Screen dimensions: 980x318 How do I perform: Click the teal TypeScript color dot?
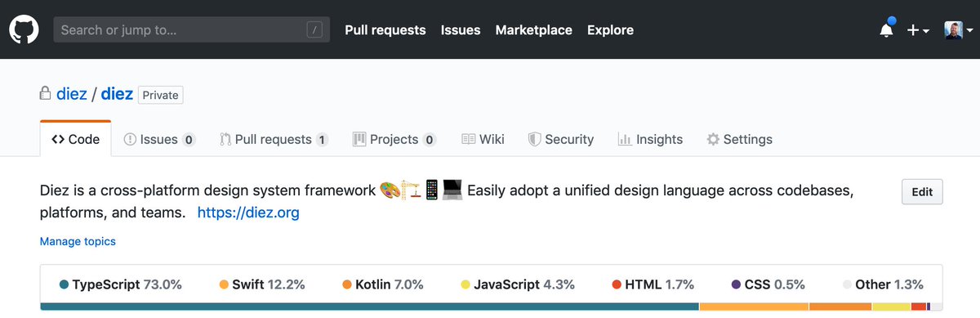click(64, 285)
